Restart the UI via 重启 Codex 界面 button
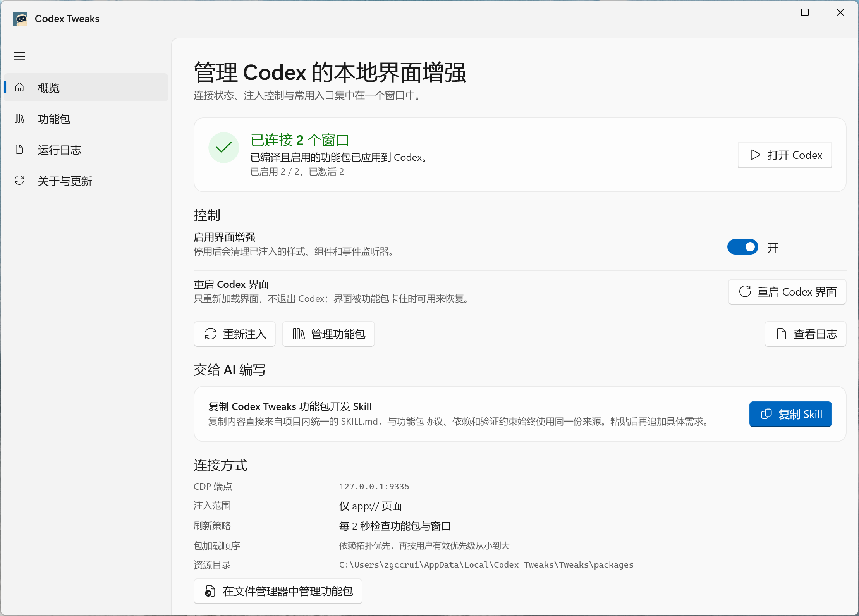Viewport: 859px width, 616px height. (x=787, y=292)
